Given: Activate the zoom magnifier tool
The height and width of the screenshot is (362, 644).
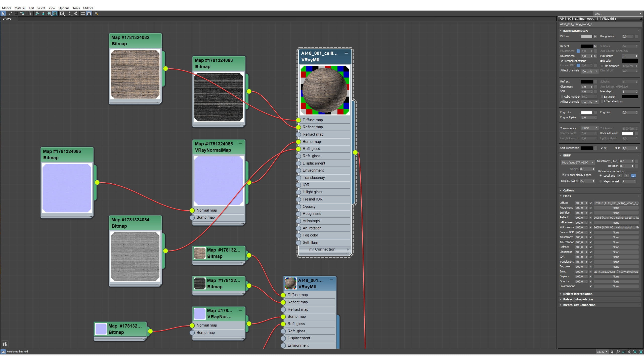Looking at the screenshot, I should coord(618,352).
